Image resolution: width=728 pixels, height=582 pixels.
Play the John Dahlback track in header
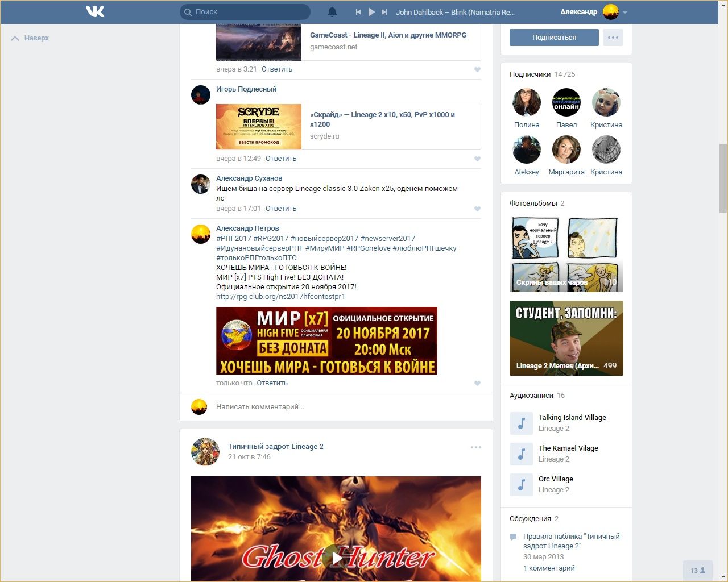[x=371, y=12]
